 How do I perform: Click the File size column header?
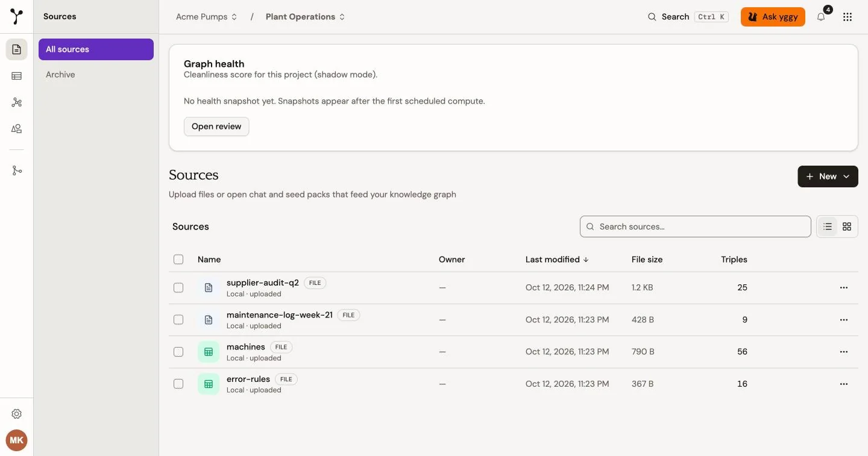pos(647,260)
